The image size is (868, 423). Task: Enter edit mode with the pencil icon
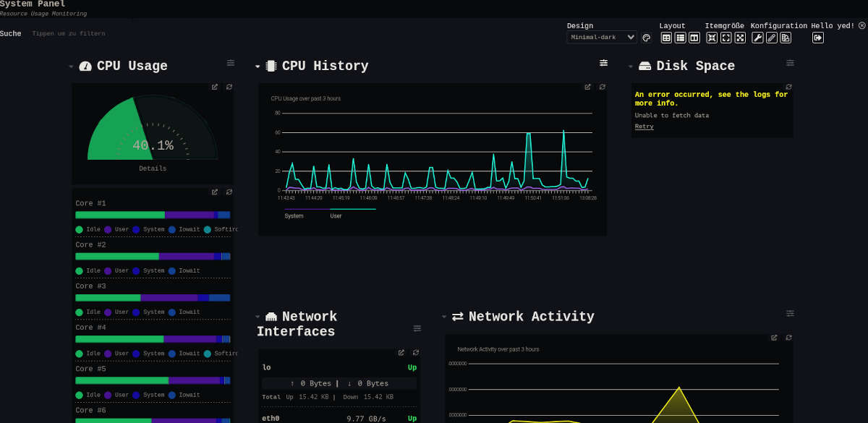pyautogui.click(x=772, y=38)
